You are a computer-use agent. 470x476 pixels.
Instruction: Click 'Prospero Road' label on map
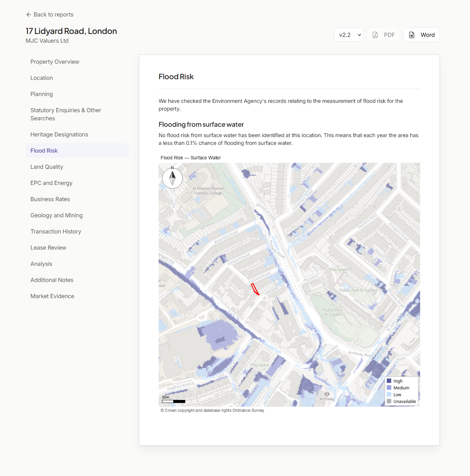[399, 232]
